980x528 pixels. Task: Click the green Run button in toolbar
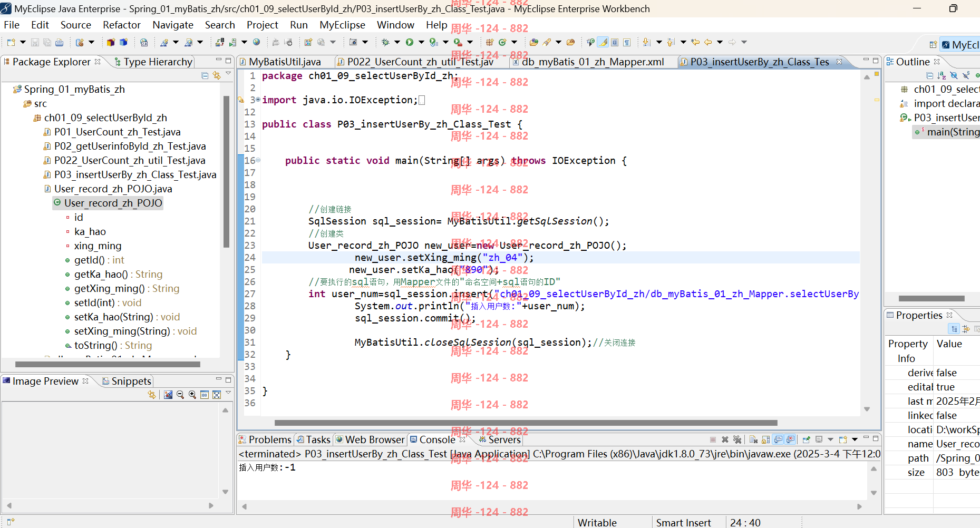409,42
